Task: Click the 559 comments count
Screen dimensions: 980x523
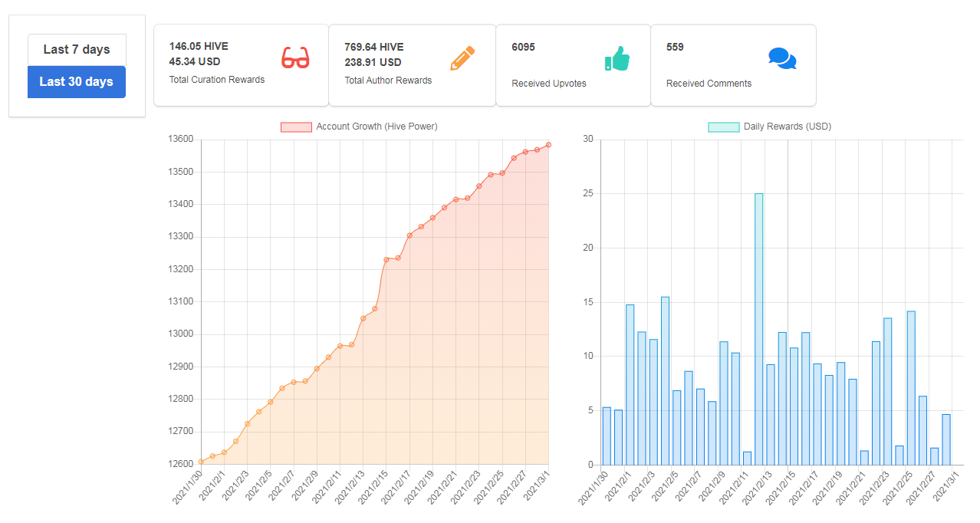Action: [x=675, y=47]
